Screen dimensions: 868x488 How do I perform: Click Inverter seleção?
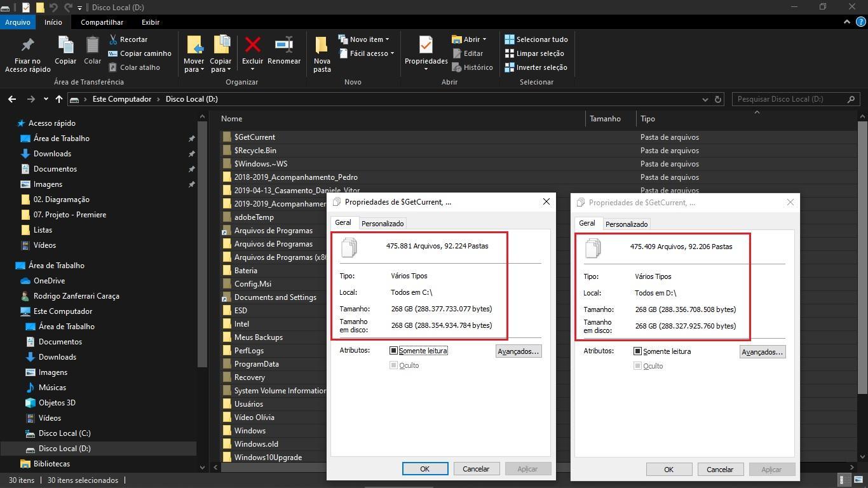pos(536,67)
